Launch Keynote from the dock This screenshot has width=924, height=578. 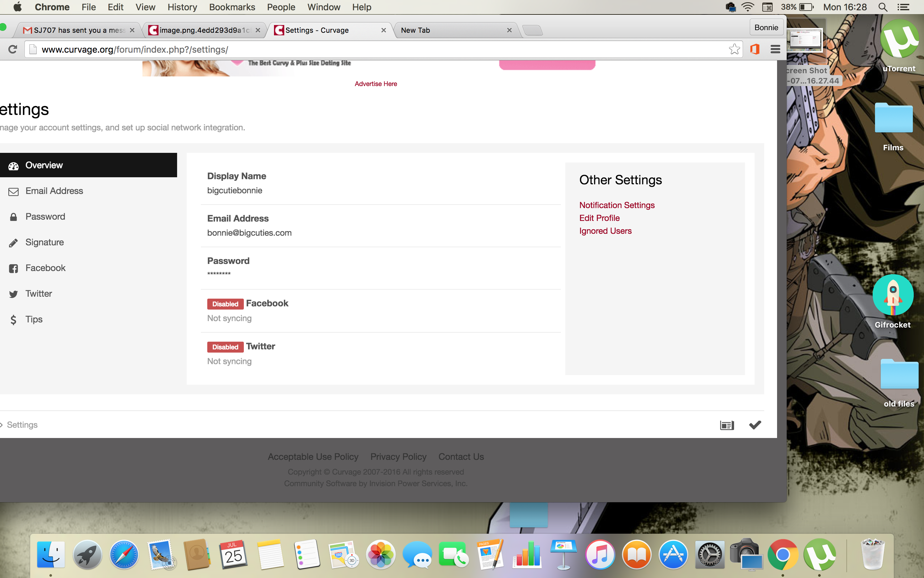564,554
